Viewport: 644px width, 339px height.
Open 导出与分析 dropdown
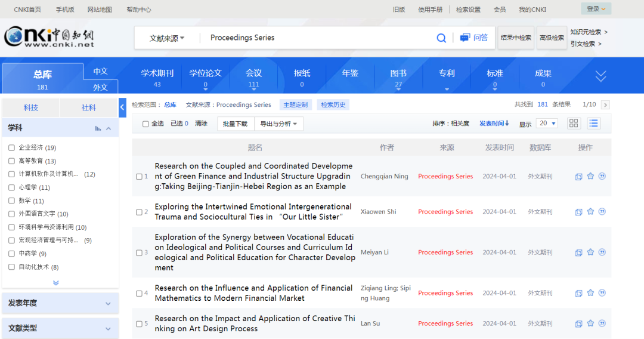pos(278,124)
